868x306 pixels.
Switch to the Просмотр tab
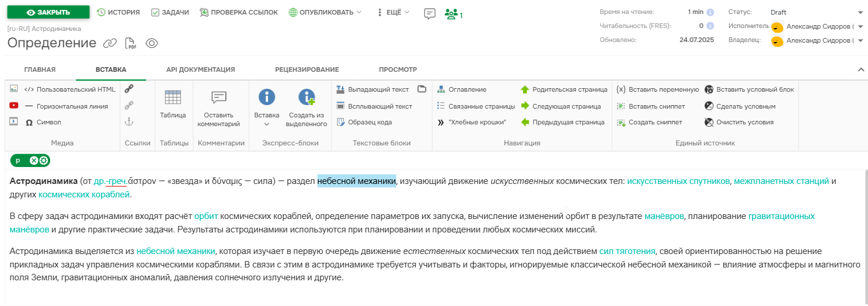398,69
